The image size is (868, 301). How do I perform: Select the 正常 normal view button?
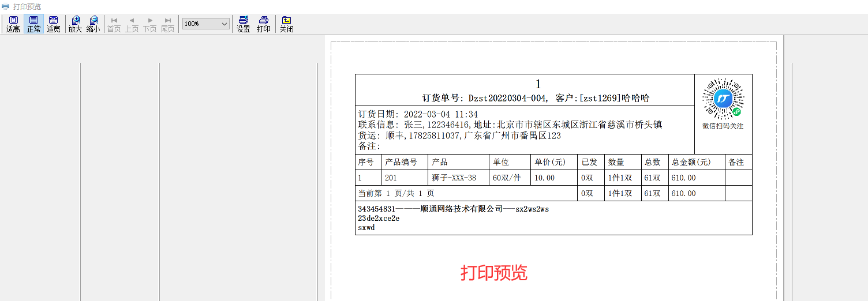[33, 24]
